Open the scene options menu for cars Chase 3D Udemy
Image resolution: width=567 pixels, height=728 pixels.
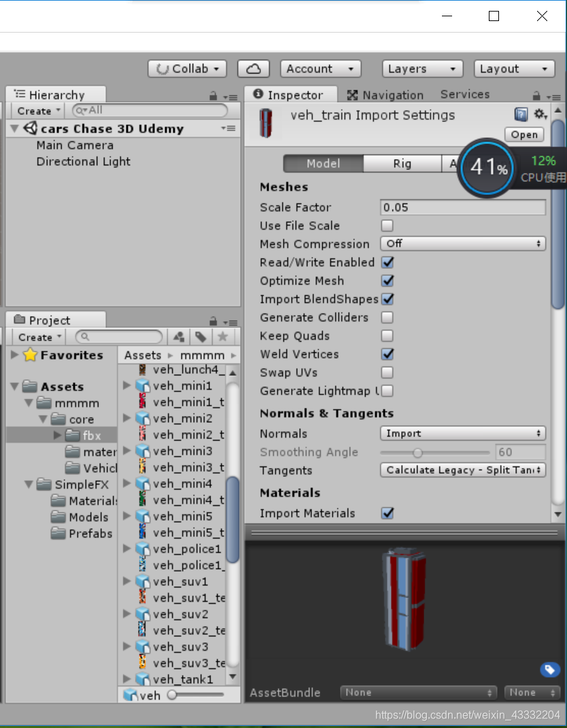(x=228, y=128)
